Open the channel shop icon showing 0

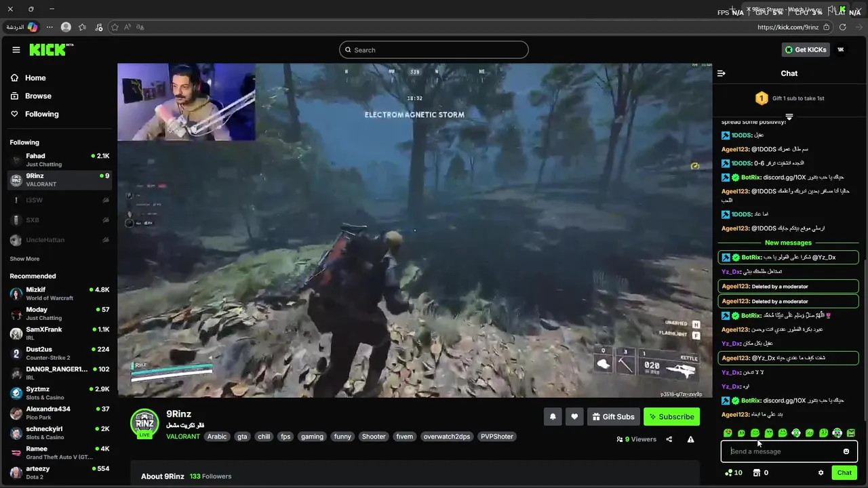coord(760,472)
